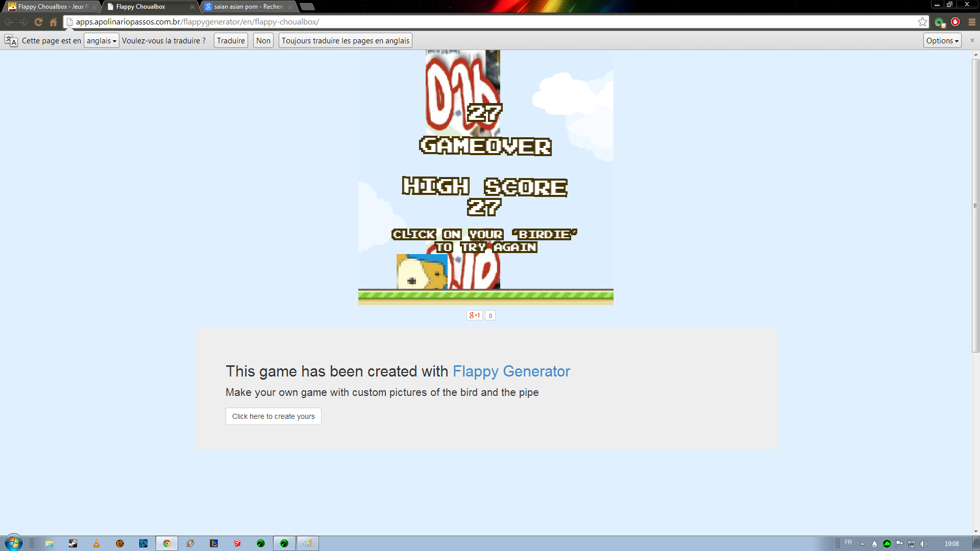Click the browser reload icon

tap(38, 22)
